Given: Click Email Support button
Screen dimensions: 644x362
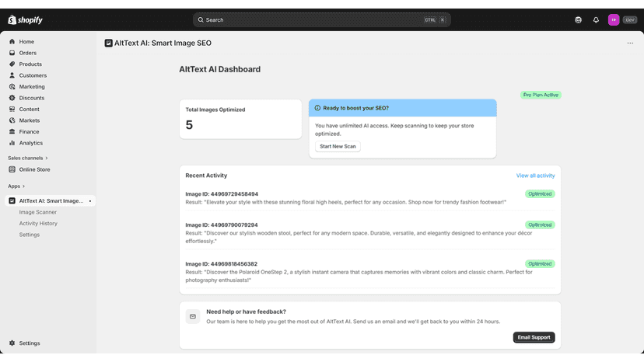Looking at the screenshot, I should [x=534, y=337].
